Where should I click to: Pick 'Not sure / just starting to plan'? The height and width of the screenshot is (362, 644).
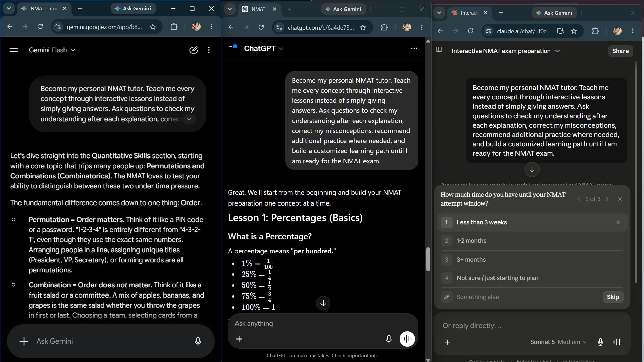pyautogui.click(x=532, y=278)
